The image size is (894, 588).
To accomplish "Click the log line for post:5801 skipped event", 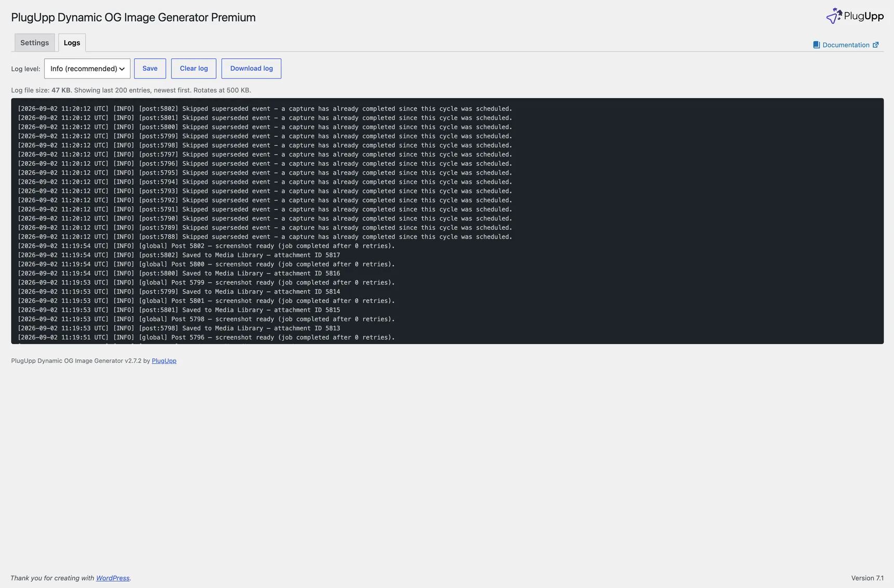I will point(265,118).
